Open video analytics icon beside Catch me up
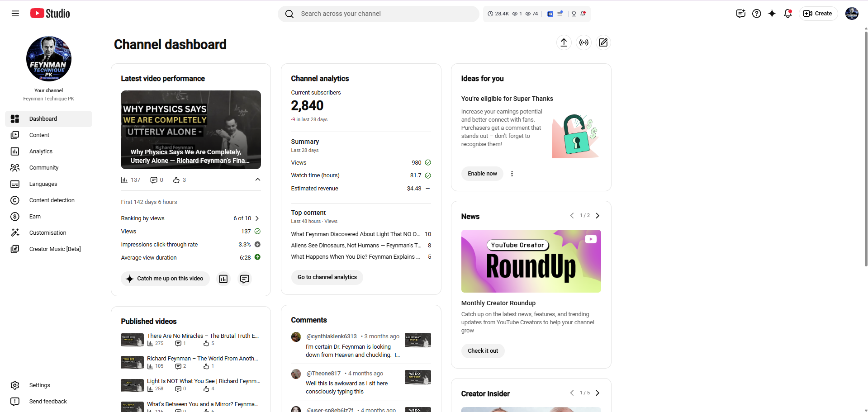This screenshot has height=412, width=868. [223, 279]
